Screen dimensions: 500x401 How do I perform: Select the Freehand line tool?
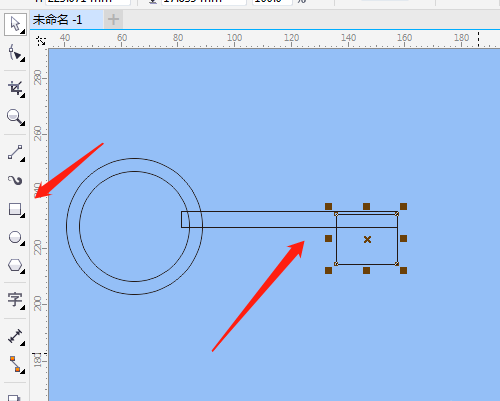(x=15, y=153)
